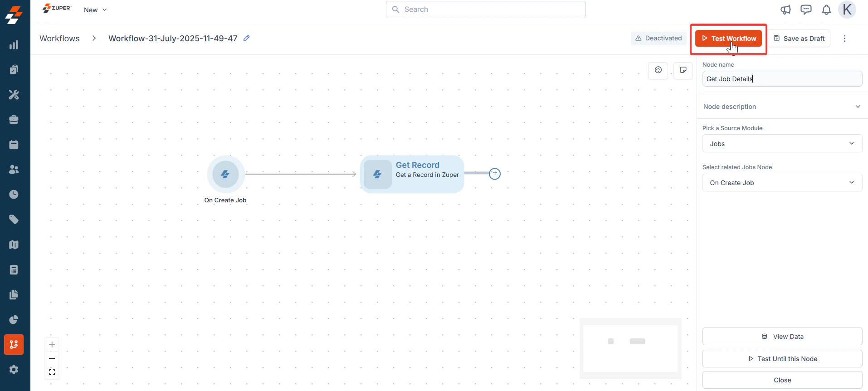Open the Pick a Source Module dropdown
868x391 pixels.
pyautogui.click(x=782, y=144)
